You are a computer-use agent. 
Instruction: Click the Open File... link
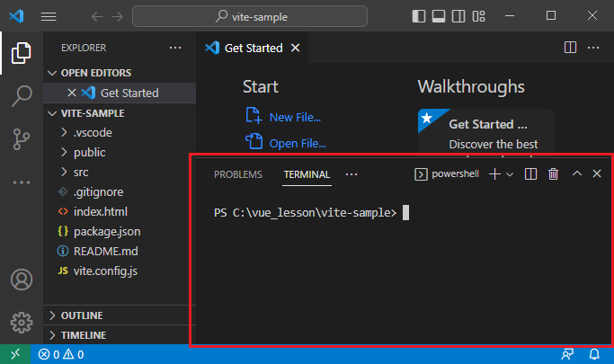(297, 142)
